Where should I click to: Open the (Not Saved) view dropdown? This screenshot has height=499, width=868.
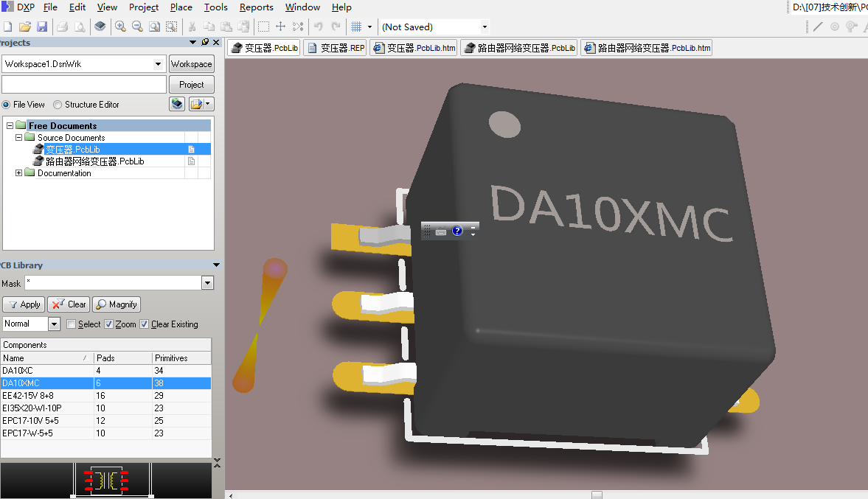485,27
